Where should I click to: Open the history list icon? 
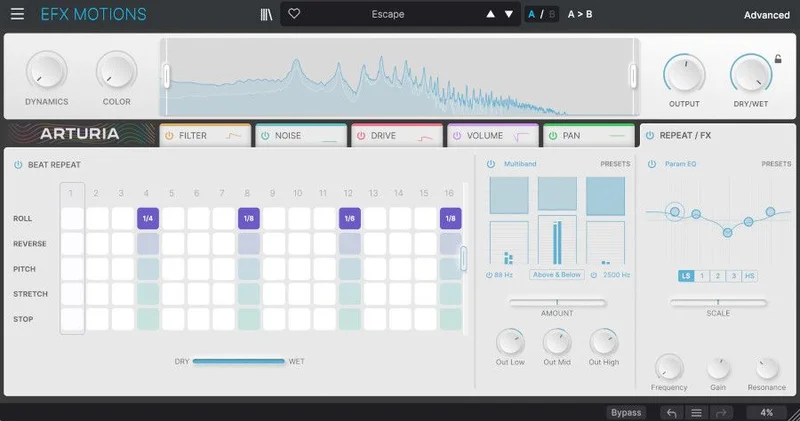696,412
